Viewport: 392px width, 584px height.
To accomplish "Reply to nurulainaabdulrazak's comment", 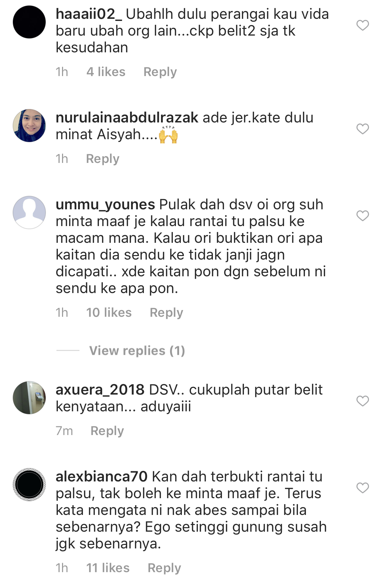I will point(103,159).
